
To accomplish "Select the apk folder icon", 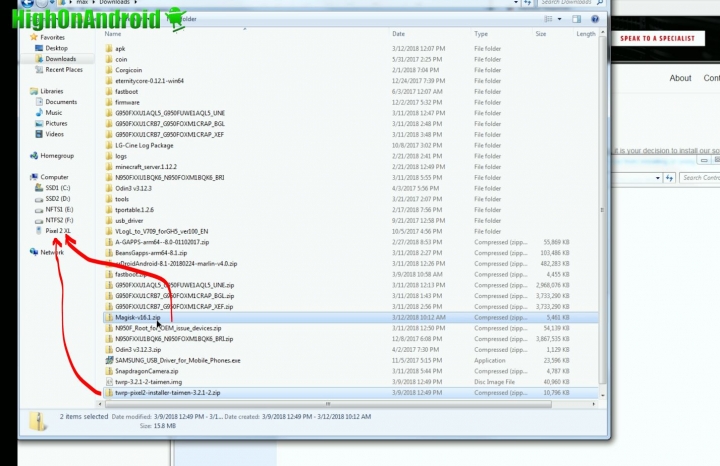I will pos(109,48).
